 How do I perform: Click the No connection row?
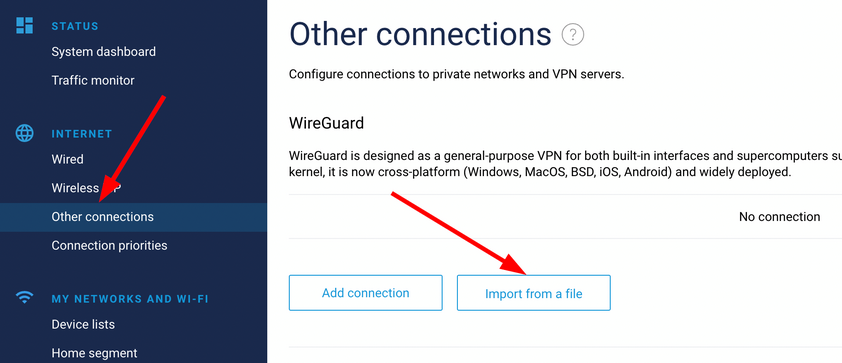(x=565, y=217)
